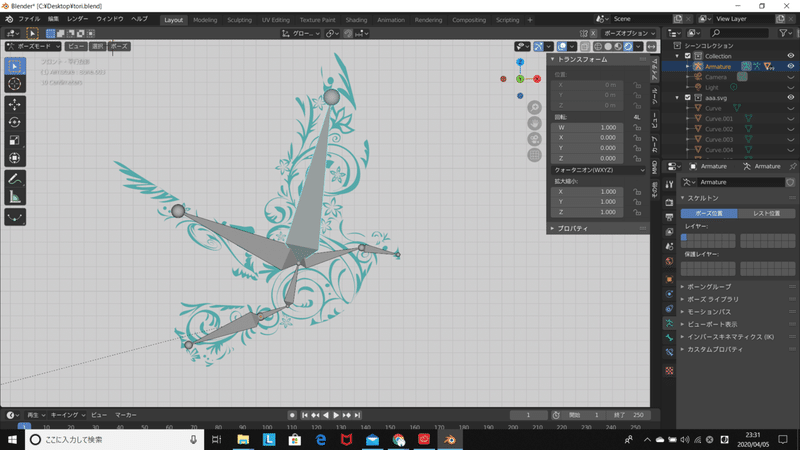Hide the Collection in outliner
Image resolution: width=800 pixels, height=450 pixels.
790,56
